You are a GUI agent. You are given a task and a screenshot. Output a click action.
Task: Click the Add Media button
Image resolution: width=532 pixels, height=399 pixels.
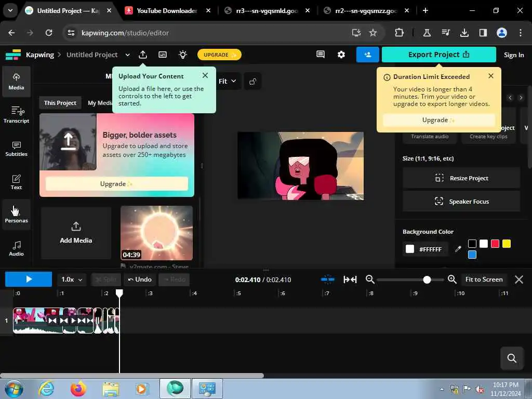[76, 233]
